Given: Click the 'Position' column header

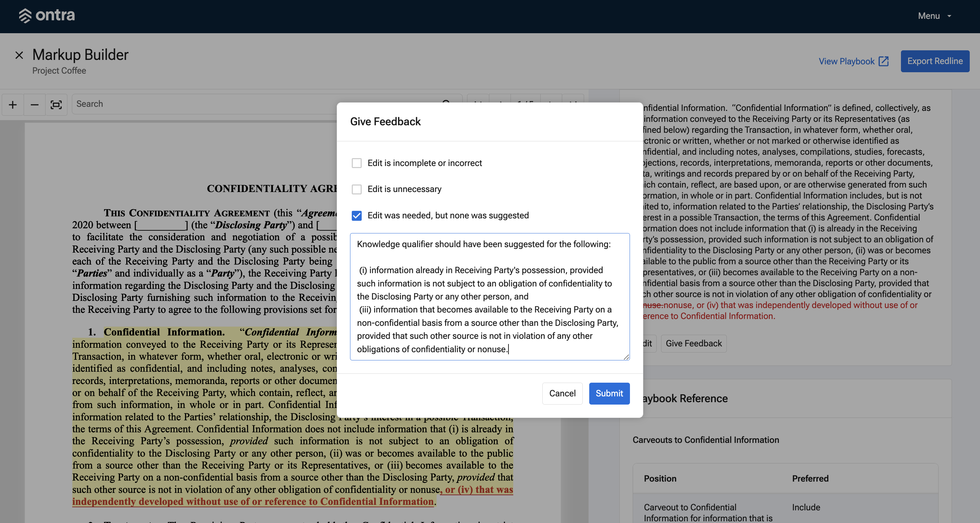Looking at the screenshot, I should coord(660,479).
